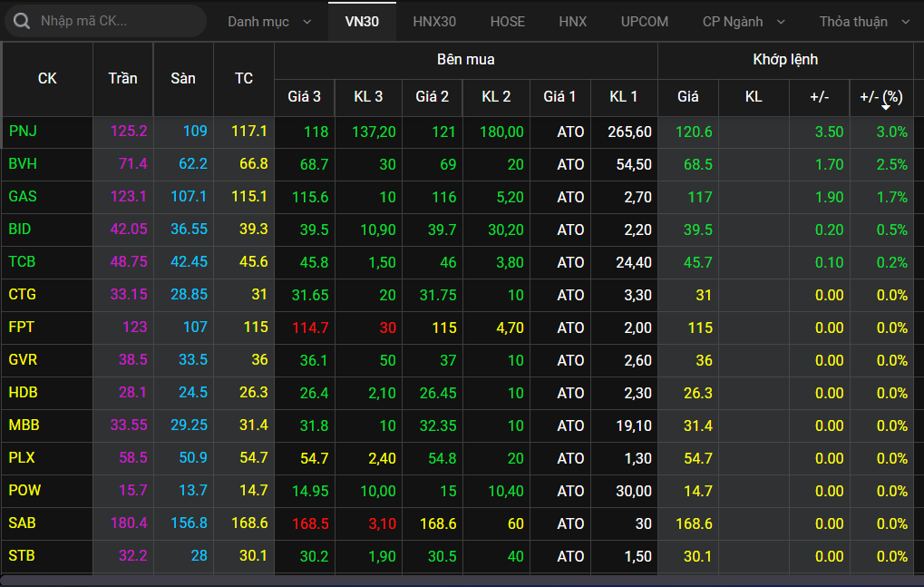Image resolution: width=924 pixels, height=587 pixels.
Task: Click the sort arrow under +/- (%)
Action: 885,108
